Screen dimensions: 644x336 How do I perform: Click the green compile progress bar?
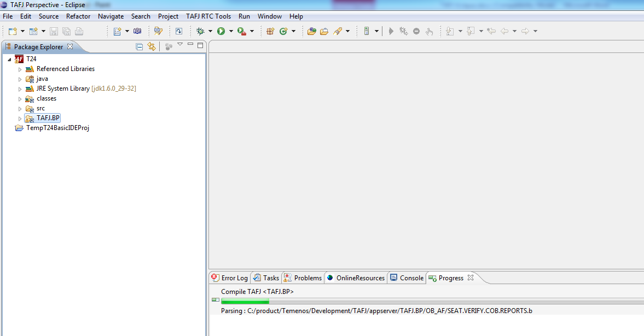(245, 301)
